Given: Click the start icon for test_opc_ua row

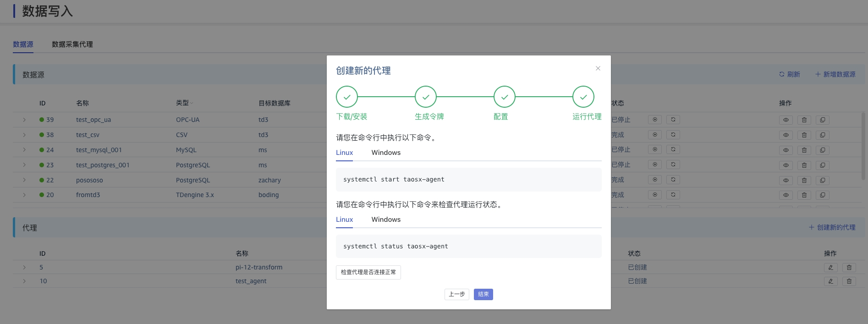Looking at the screenshot, I should pos(654,120).
